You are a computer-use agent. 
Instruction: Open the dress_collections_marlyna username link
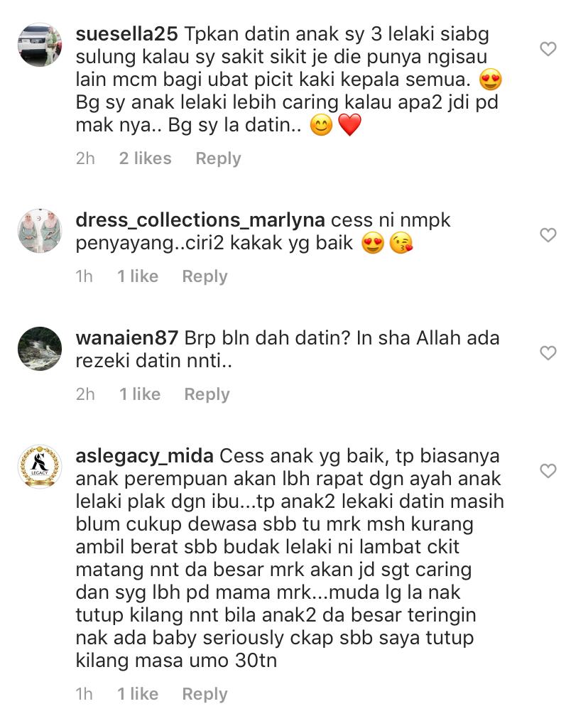[x=200, y=221]
